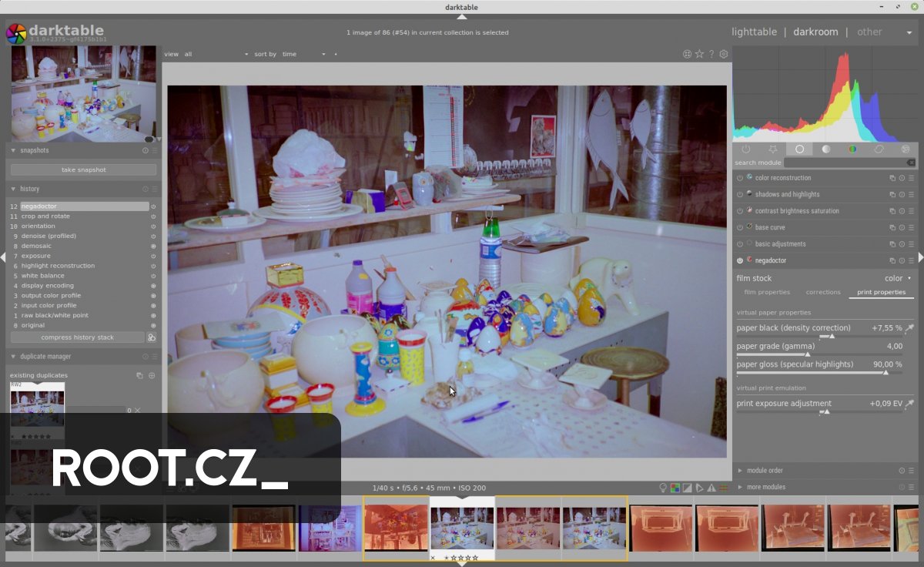Image resolution: width=924 pixels, height=567 pixels.
Task: Collapse the duplicate manager panel
Action: pos(14,357)
